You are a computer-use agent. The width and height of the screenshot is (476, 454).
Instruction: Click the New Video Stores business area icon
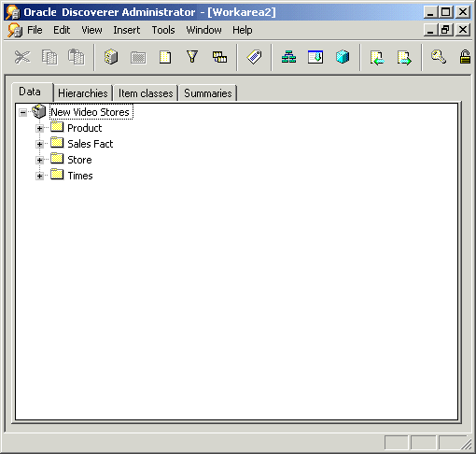click(39, 111)
